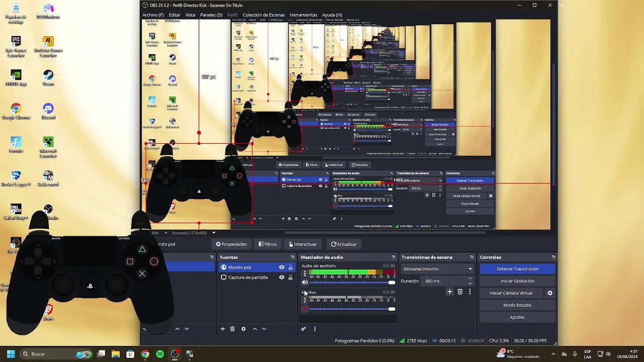Undock the Transiciones de escena panel
This screenshot has width=644, height=362.
(471, 257)
